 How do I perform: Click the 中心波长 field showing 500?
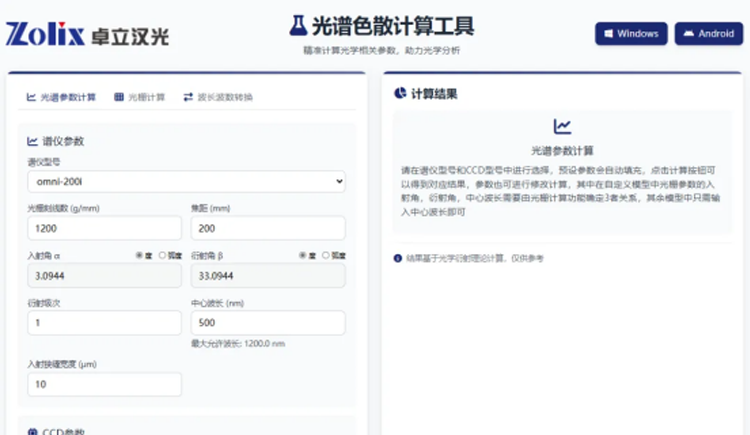[268, 323]
